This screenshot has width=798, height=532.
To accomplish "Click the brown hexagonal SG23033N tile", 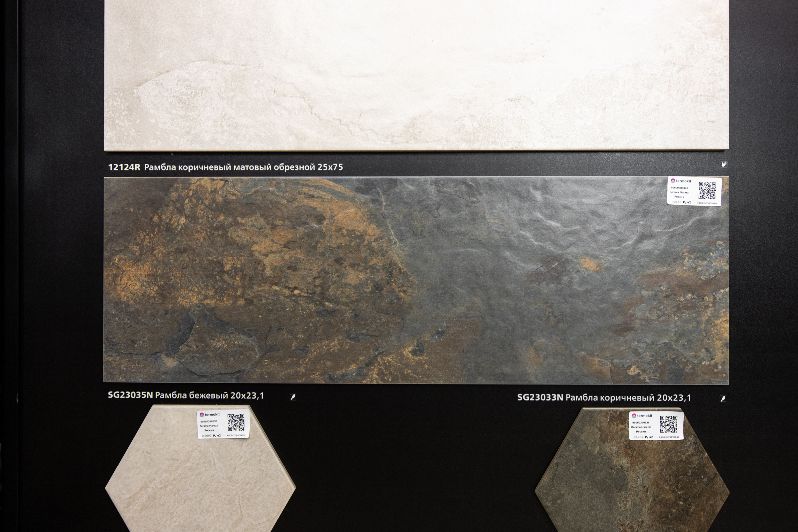I will (x=632, y=470).
